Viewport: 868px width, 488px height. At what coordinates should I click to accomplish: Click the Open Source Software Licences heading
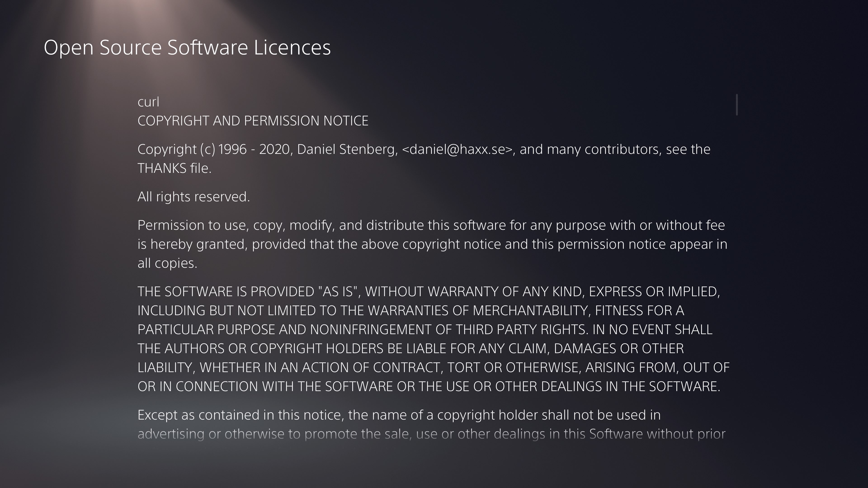tap(187, 47)
